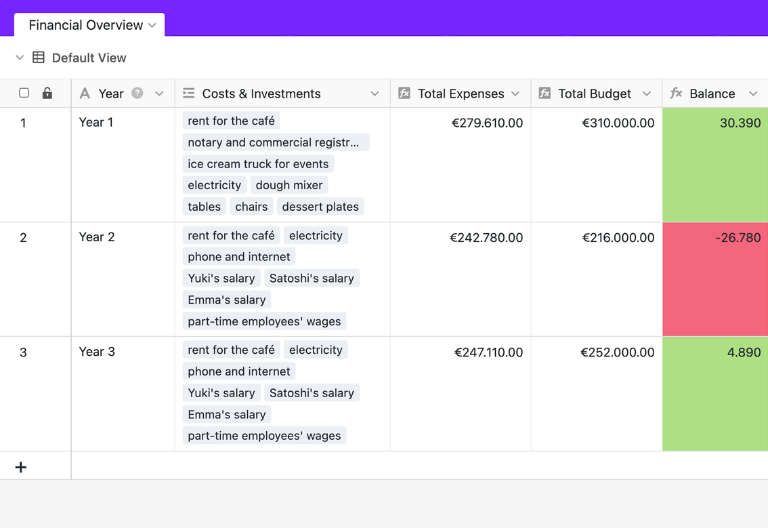Open the 'Satoshi's salary' tag in Year 2

click(x=312, y=278)
